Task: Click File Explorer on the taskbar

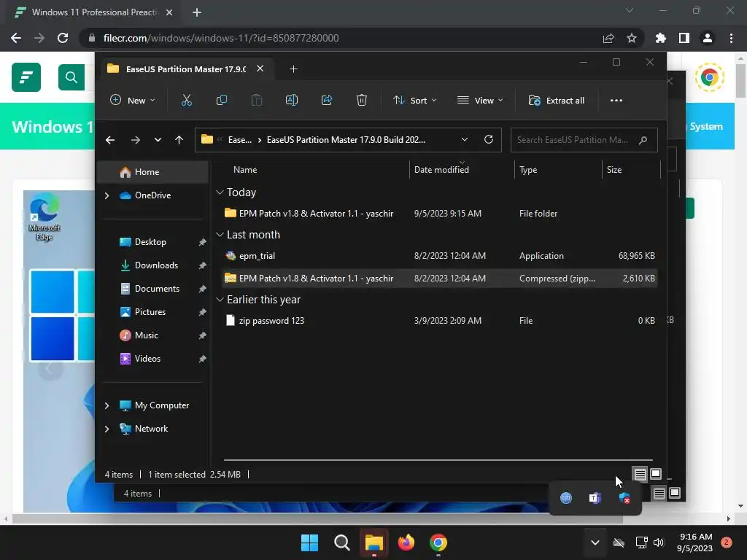Action: click(x=374, y=542)
